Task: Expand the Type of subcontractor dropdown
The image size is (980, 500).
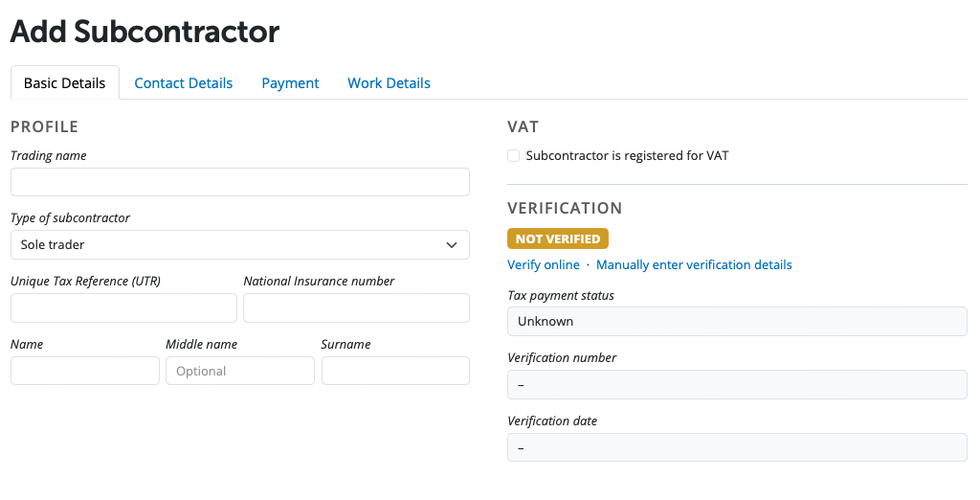Action: click(x=239, y=244)
